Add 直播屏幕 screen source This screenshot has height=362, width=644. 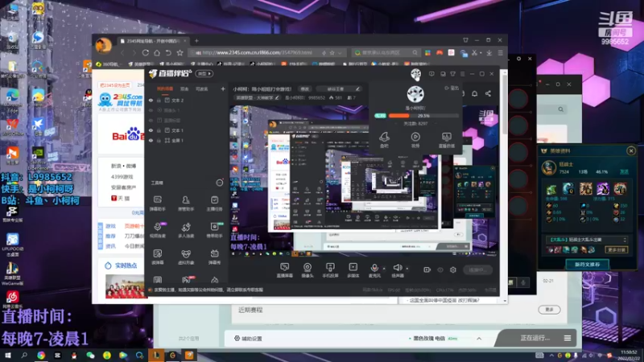(x=285, y=270)
